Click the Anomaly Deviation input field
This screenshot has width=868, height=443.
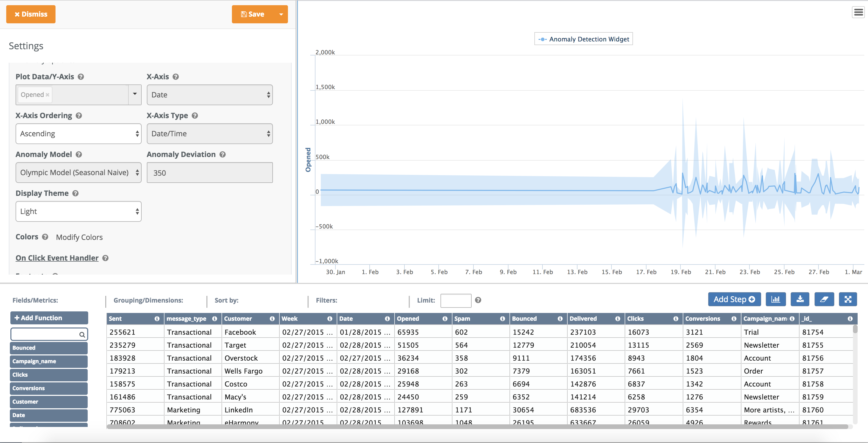tap(208, 172)
